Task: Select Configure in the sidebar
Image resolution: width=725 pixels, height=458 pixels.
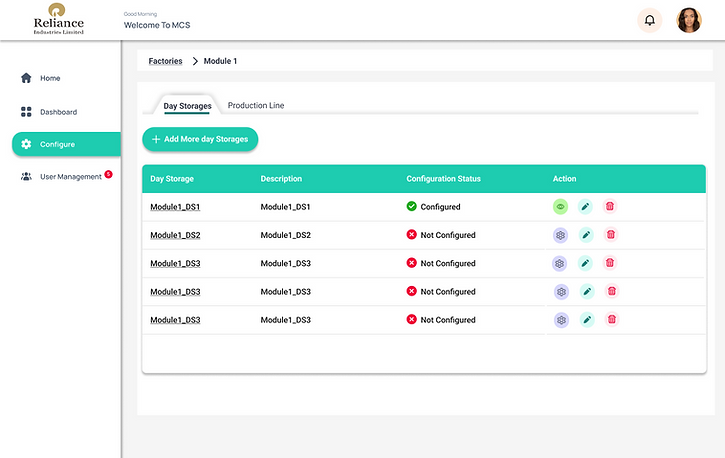Action: [x=66, y=144]
